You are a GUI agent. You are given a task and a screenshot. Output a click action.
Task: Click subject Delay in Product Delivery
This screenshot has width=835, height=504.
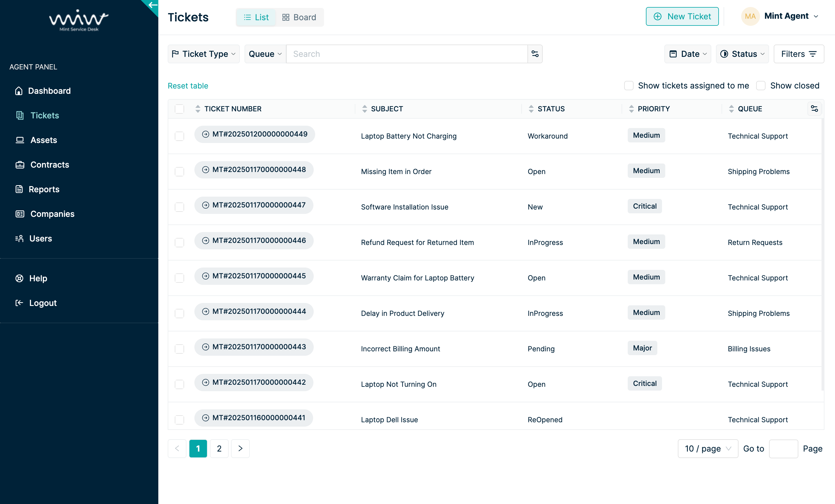(403, 313)
